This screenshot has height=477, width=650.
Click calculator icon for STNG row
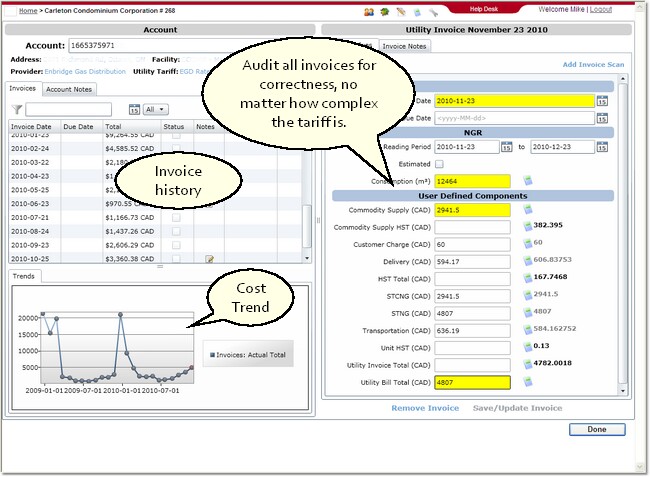click(528, 312)
